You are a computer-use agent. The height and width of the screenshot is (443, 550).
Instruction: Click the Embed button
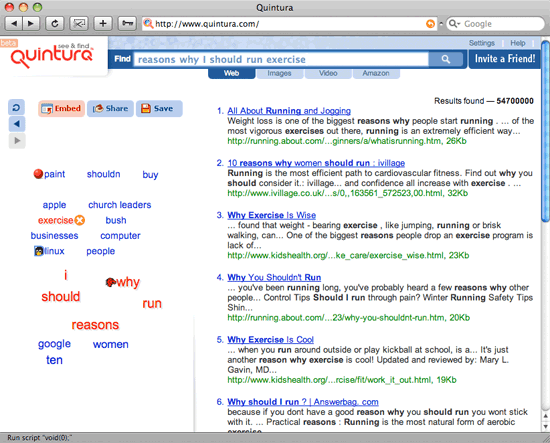[x=61, y=108]
